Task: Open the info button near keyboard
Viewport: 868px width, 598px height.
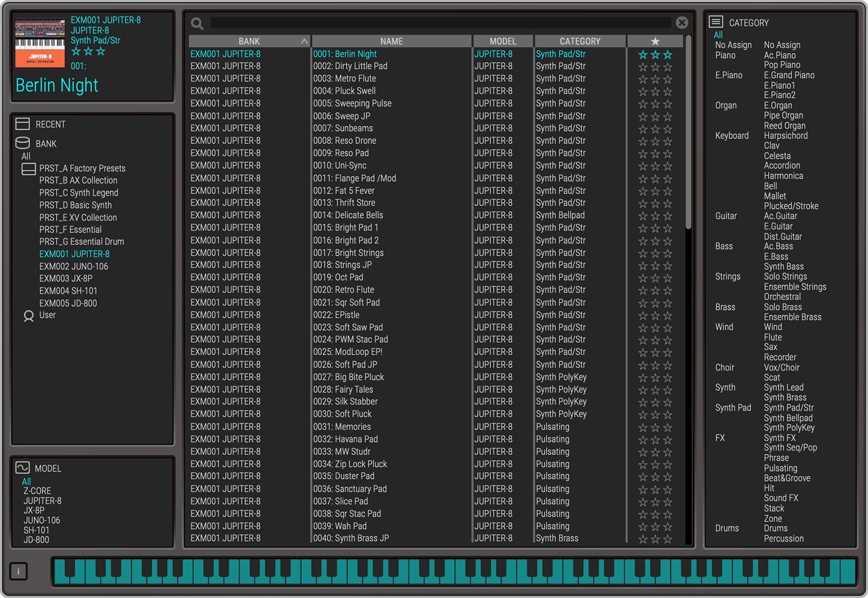Action: point(18,571)
